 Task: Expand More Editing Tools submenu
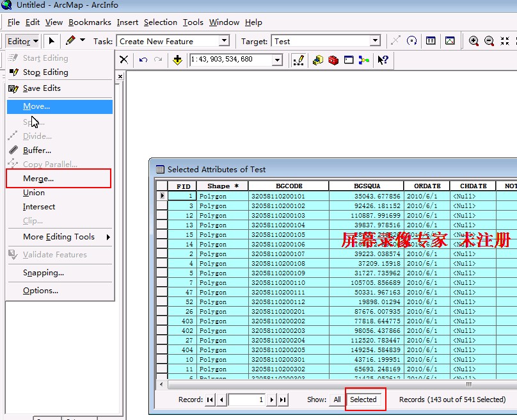(x=60, y=237)
